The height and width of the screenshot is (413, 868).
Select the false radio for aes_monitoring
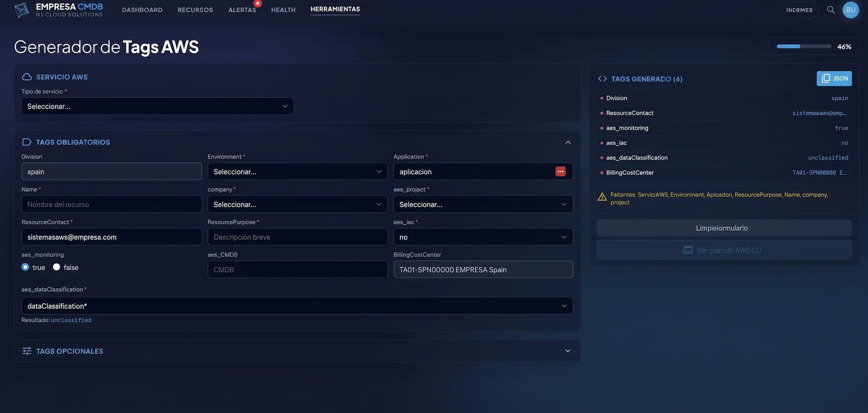[56, 267]
